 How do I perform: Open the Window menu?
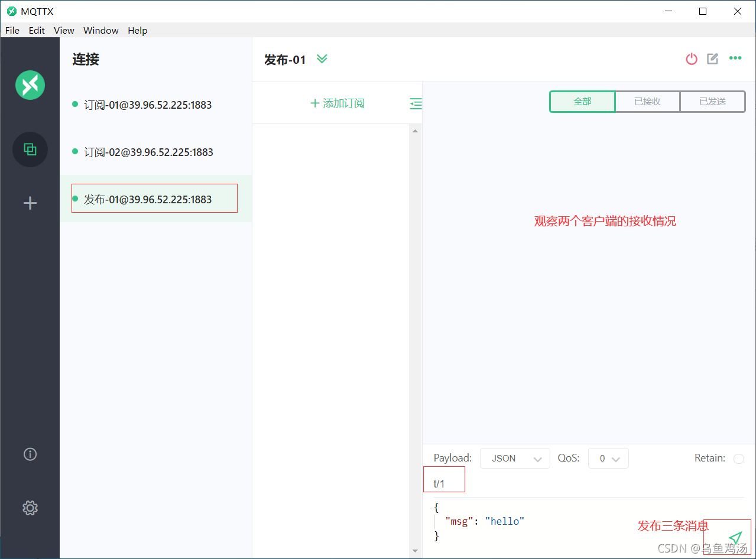pos(101,30)
